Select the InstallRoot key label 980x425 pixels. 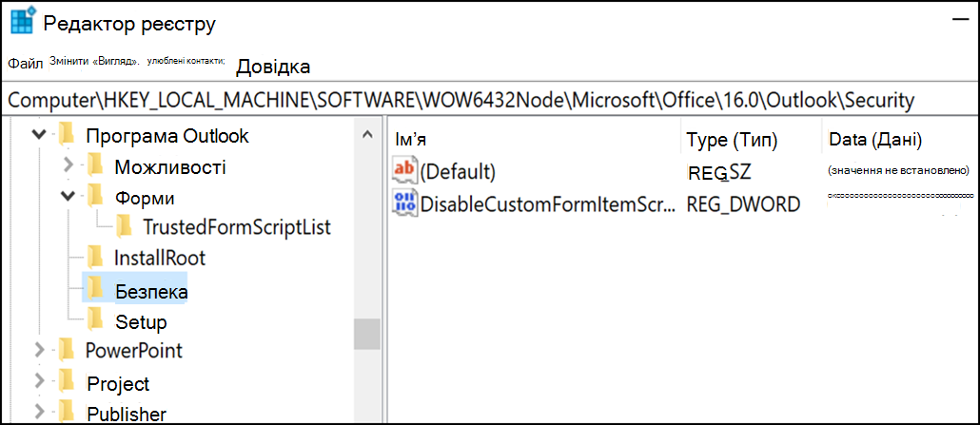click(x=160, y=258)
